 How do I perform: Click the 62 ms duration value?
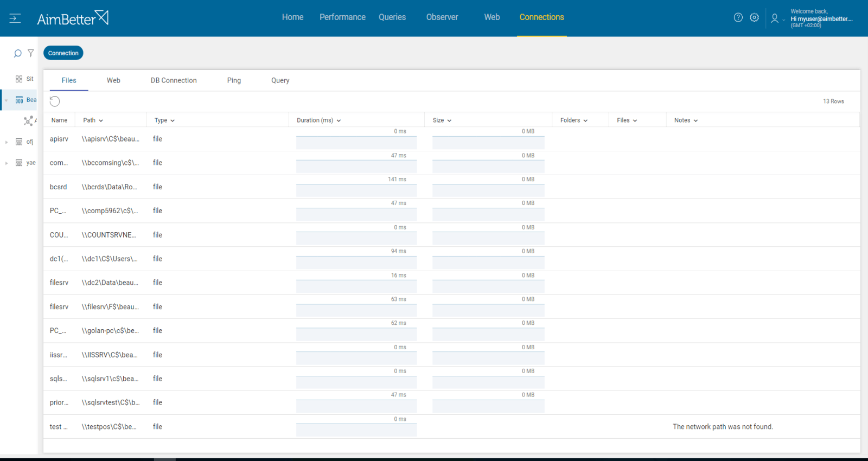[399, 323]
